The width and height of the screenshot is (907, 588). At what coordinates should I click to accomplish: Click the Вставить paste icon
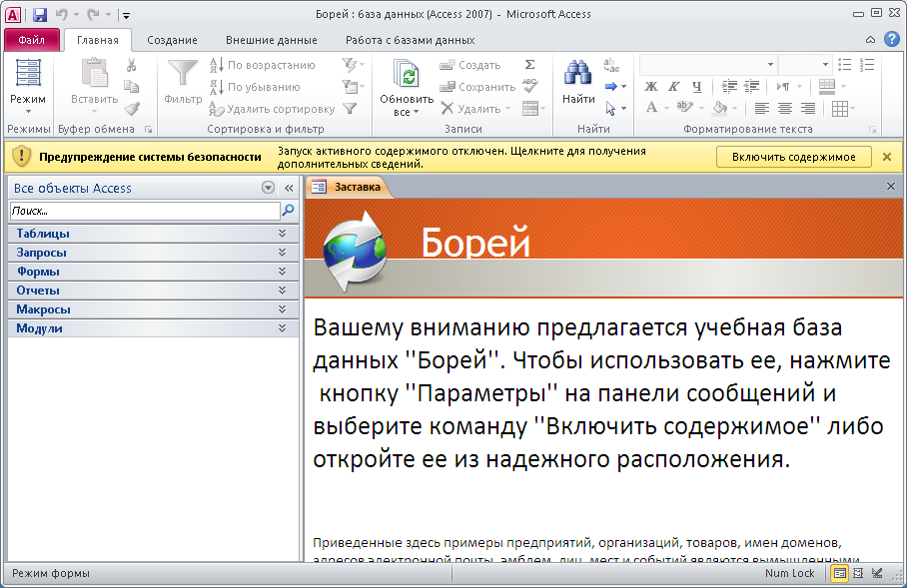[94, 72]
